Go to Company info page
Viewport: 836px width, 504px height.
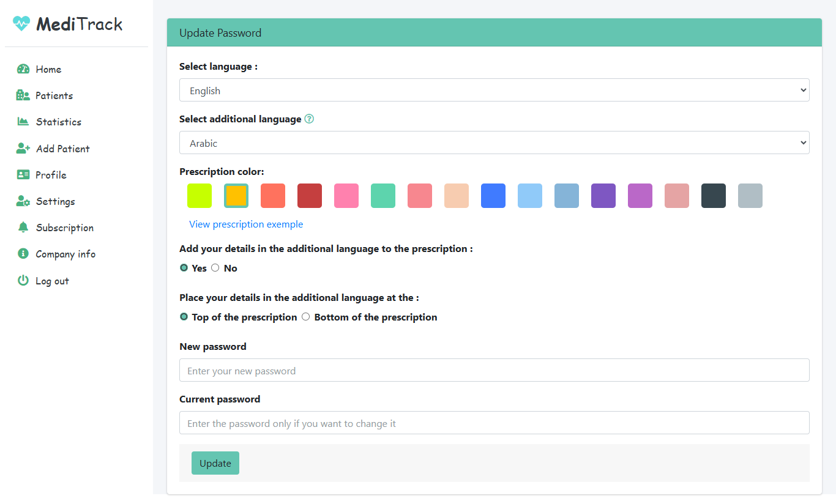(x=65, y=254)
